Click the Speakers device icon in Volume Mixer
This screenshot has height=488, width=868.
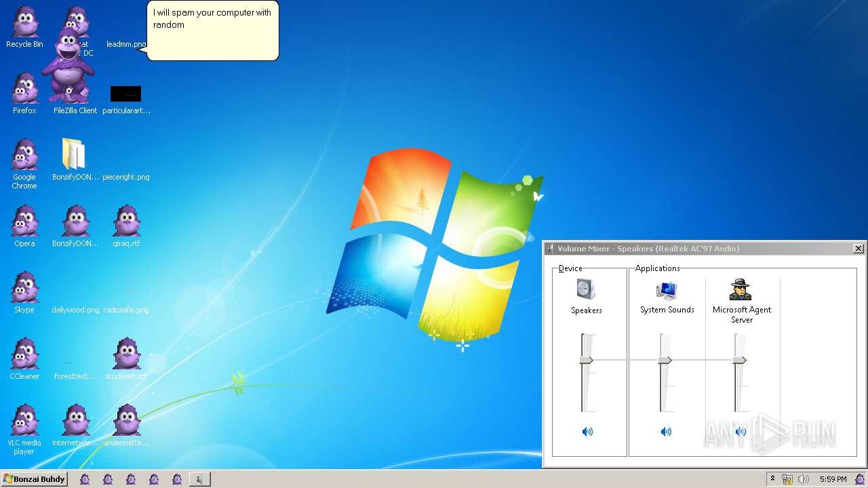coord(586,289)
